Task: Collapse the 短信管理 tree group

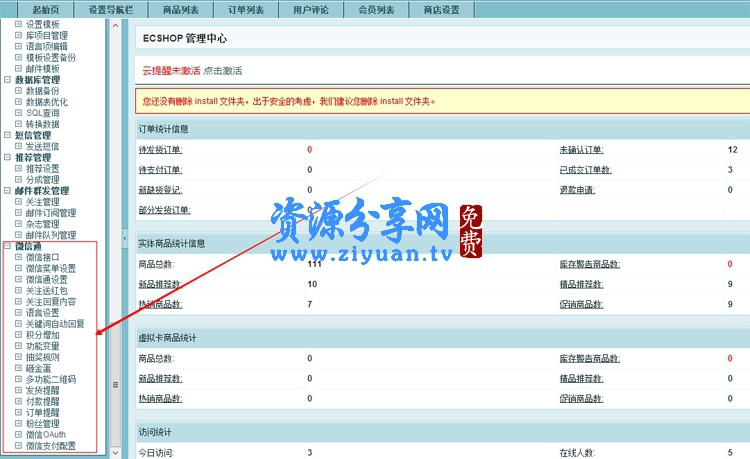Action: [x=7, y=135]
